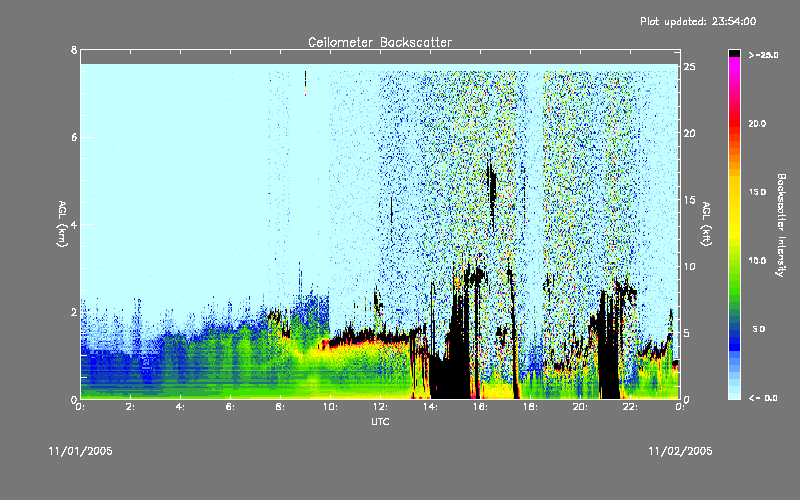Pick the black cap of the colorbar
The height and width of the screenshot is (500, 800).
tap(734, 53)
